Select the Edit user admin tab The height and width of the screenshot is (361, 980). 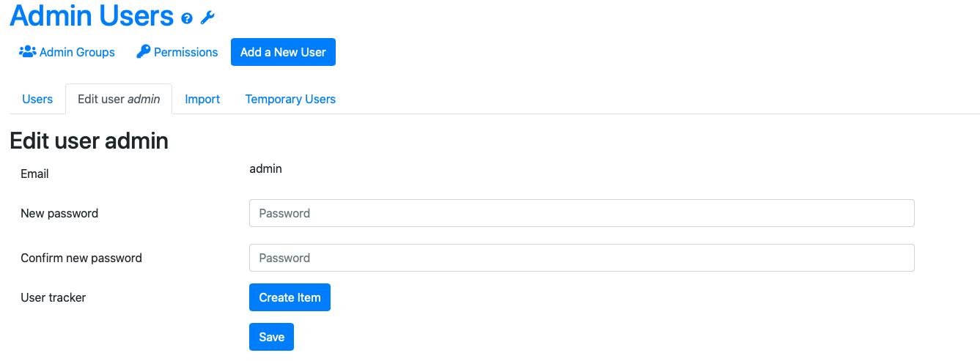click(x=119, y=99)
